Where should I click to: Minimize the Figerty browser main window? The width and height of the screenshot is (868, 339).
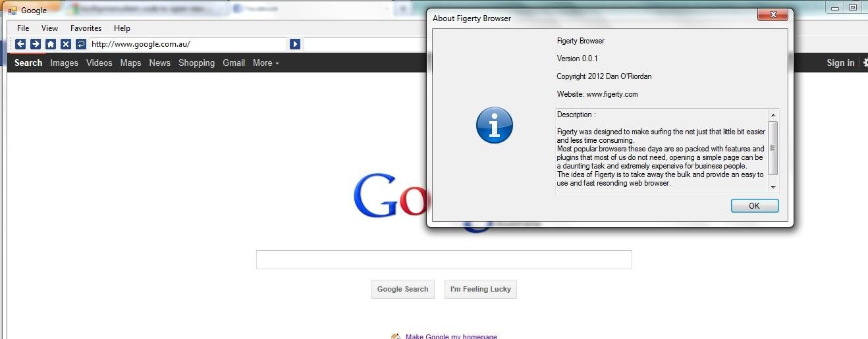(835, 8)
